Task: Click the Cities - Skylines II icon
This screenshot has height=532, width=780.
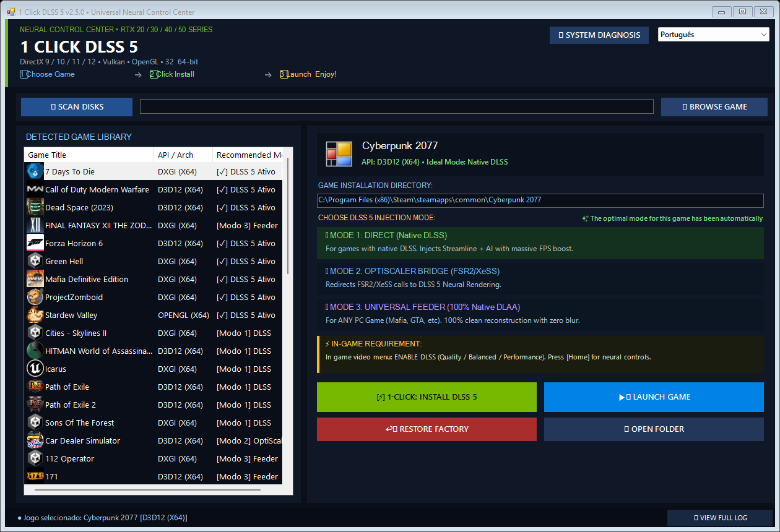Action: pyautogui.click(x=35, y=333)
